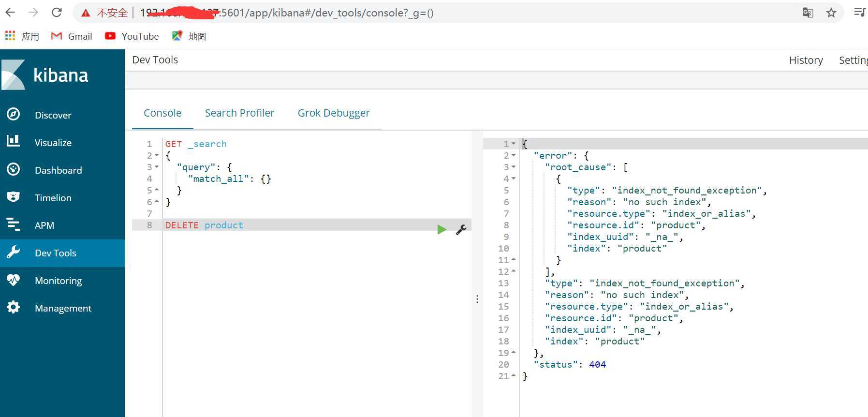
Task: Collapse response line 1 fold arrow
Action: (514, 144)
